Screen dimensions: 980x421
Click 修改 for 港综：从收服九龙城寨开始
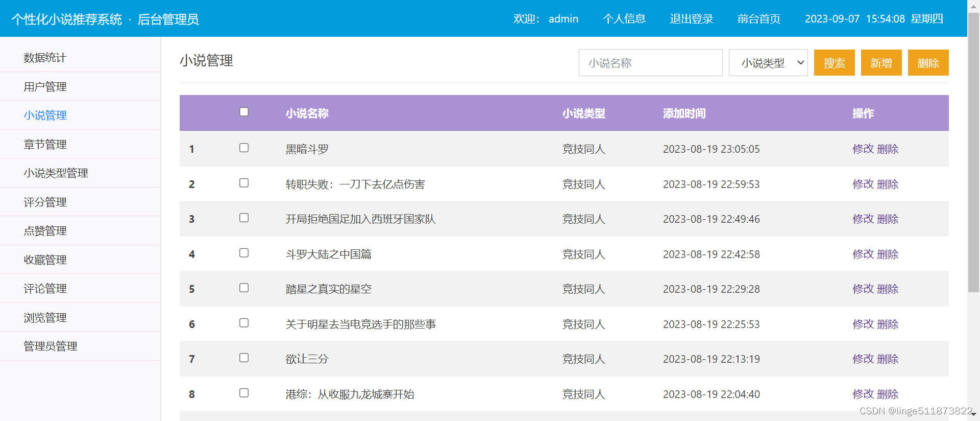pyautogui.click(x=863, y=394)
